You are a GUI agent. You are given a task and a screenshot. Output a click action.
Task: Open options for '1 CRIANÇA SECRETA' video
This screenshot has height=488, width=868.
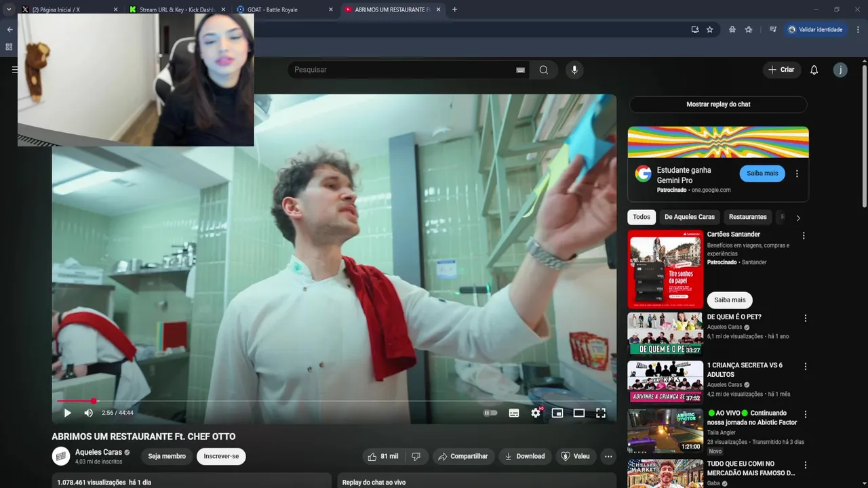(x=806, y=366)
